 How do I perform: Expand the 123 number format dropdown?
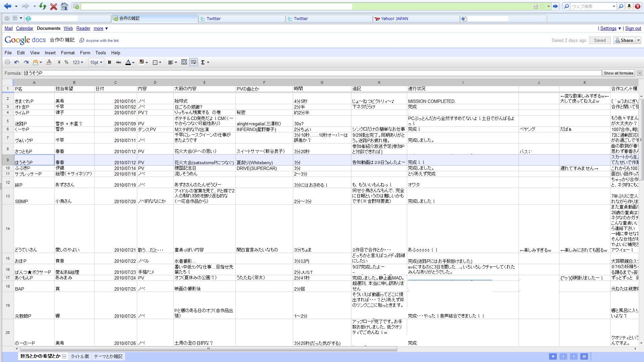coord(78,62)
